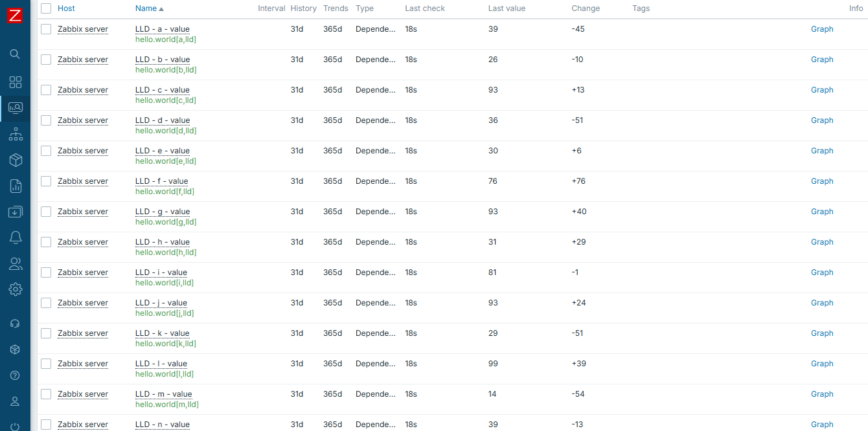Sort by Host column header
The height and width of the screenshot is (431, 868).
66,8
